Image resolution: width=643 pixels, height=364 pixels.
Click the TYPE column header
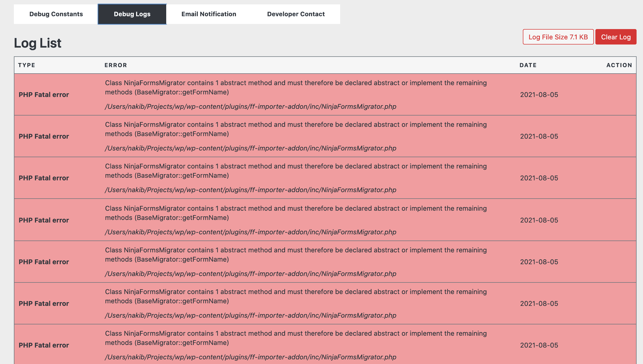pos(27,65)
